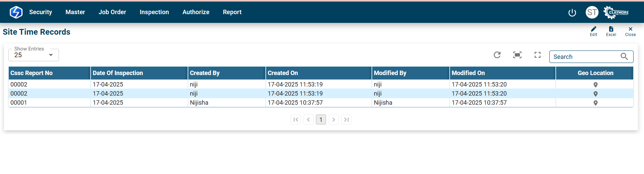Sort by Date Of Inspection column header
The width and height of the screenshot is (644, 174).
[x=118, y=73]
